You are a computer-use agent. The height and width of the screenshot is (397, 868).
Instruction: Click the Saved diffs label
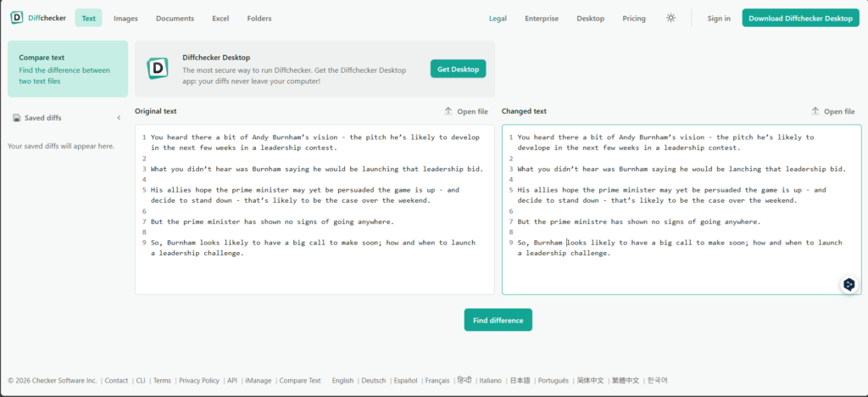[x=42, y=118]
